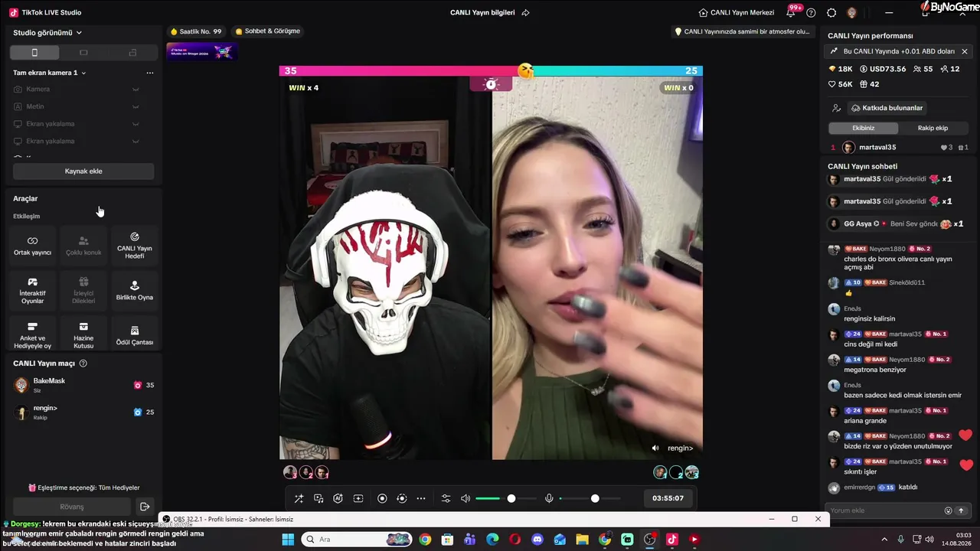Select rengin> opponent row
980x551 pixels.
coord(83,412)
